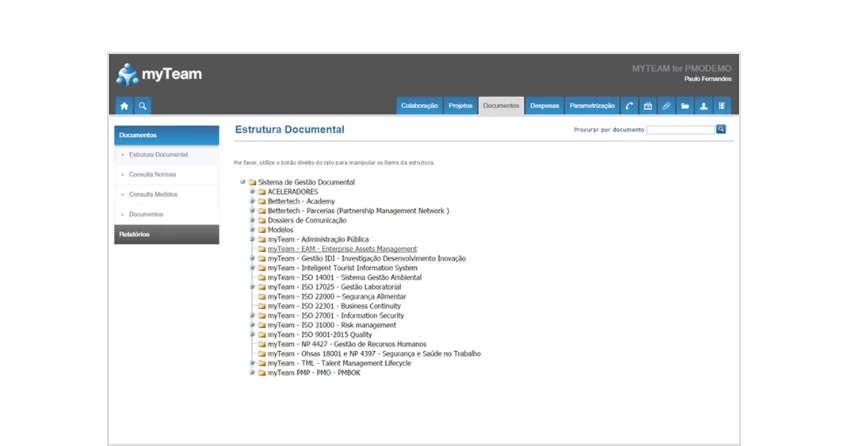Viewport: 848px width, 446px height.
Task: Expand myTeam - ISO 27001 Information Security
Action: coord(252,315)
